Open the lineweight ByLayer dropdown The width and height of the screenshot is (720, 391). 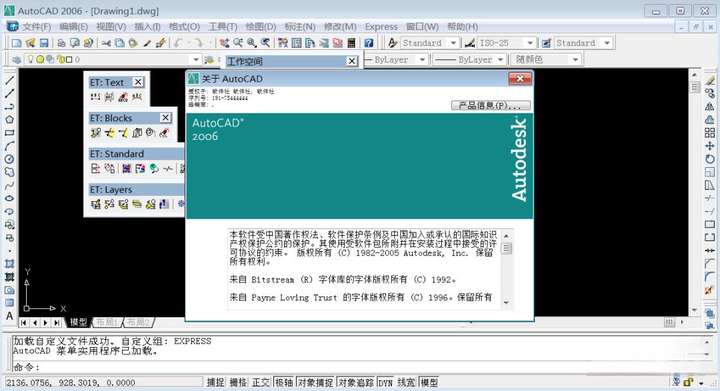tap(501, 60)
